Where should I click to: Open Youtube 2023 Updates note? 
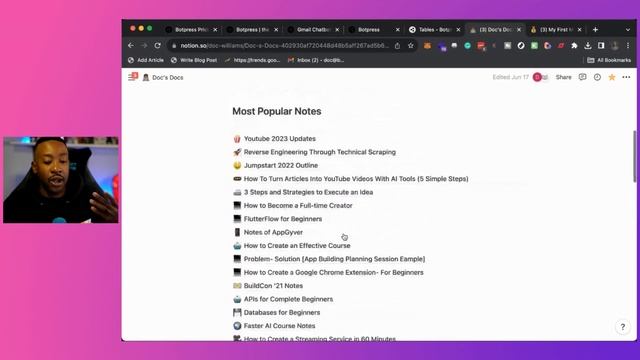(x=280, y=139)
